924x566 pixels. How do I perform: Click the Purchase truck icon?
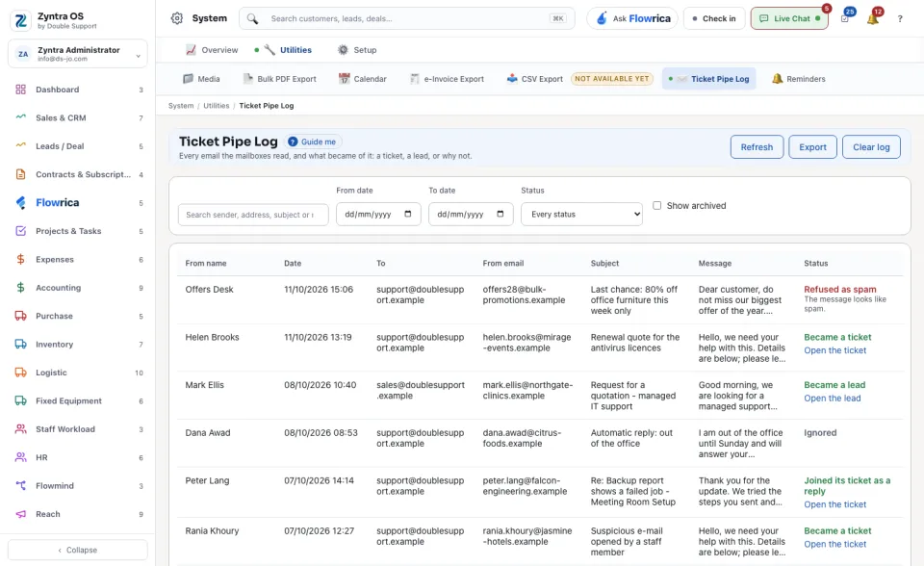coord(20,316)
